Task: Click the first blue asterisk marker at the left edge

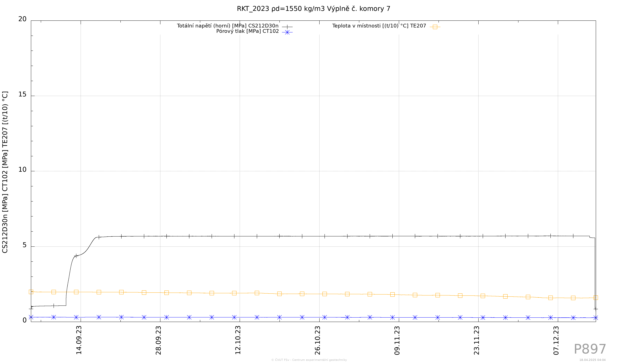Action: [x=31, y=317]
